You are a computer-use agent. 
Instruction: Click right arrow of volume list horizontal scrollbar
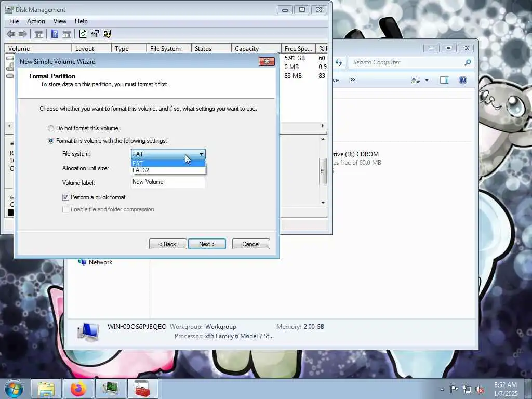[323, 126]
